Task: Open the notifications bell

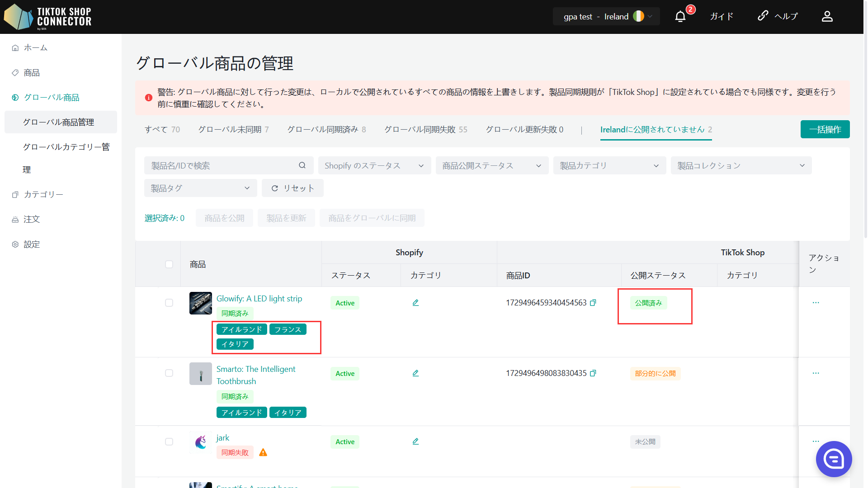Action: pos(680,17)
